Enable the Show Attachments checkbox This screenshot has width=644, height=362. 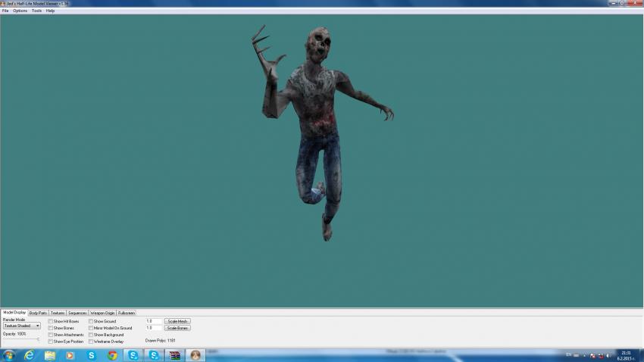(x=51, y=335)
